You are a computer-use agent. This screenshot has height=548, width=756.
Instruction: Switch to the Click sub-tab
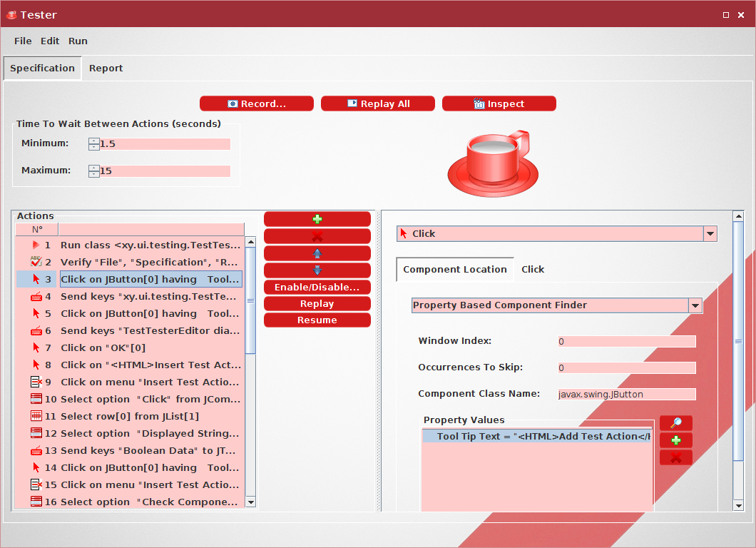pos(532,269)
